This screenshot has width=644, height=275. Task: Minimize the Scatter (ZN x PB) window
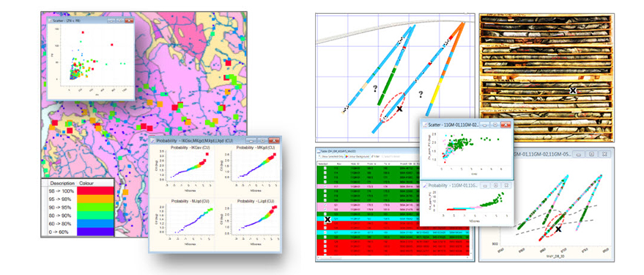pos(111,21)
